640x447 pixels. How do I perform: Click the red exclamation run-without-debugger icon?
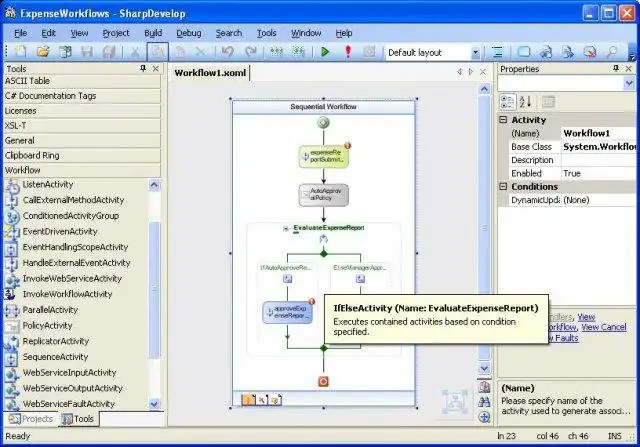(x=348, y=52)
